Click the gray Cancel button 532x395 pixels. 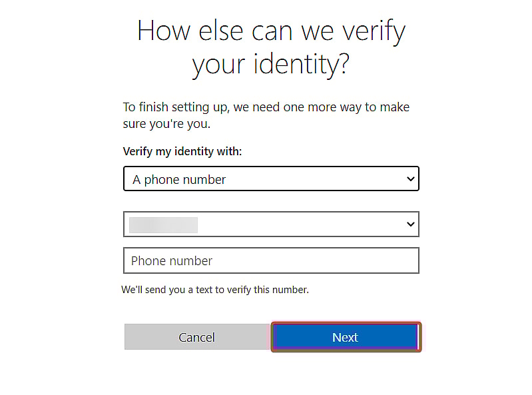(x=197, y=336)
